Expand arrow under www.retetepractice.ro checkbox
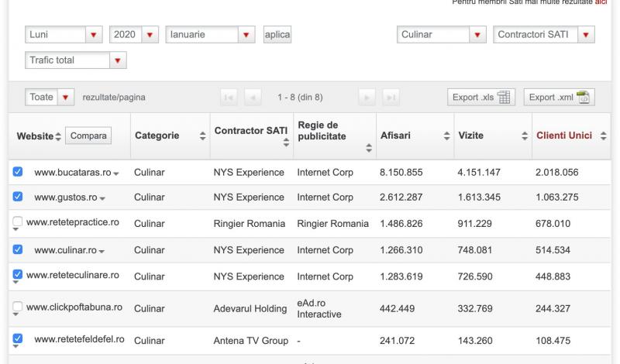 tap(15, 229)
